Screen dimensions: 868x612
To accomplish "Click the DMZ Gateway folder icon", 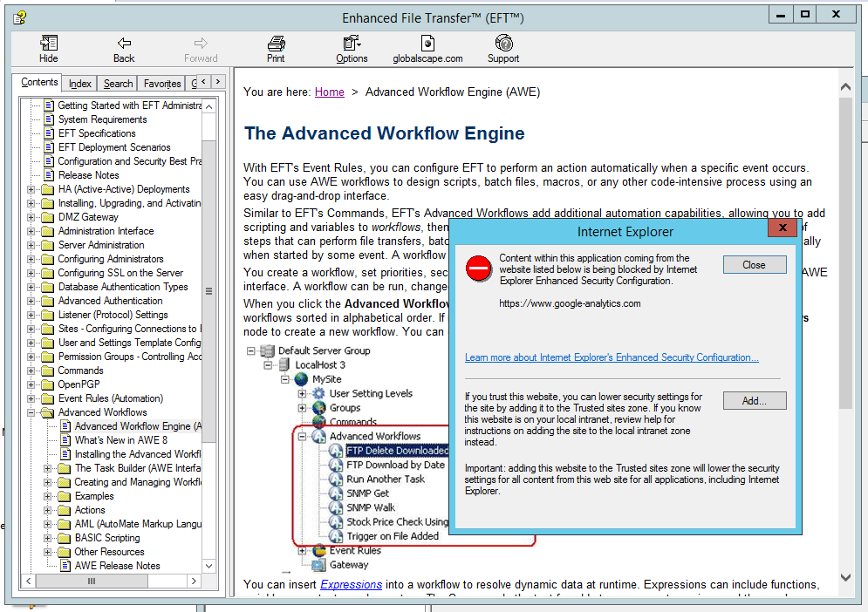I will point(48,217).
